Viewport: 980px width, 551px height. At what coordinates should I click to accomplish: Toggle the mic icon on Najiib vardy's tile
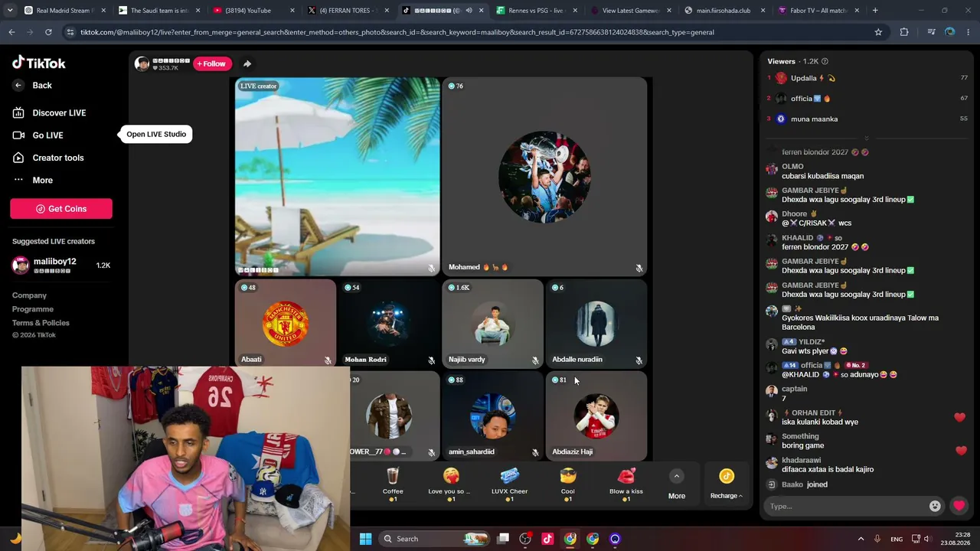pyautogui.click(x=535, y=360)
